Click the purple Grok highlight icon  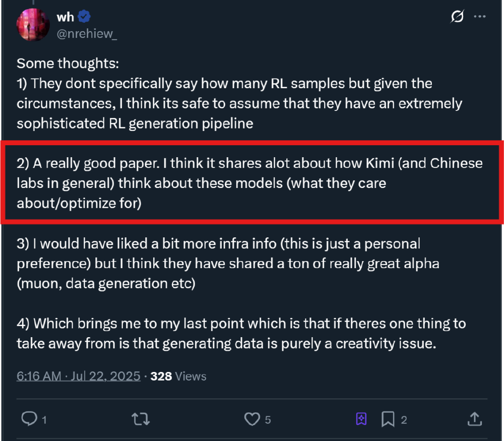(x=361, y=418)
